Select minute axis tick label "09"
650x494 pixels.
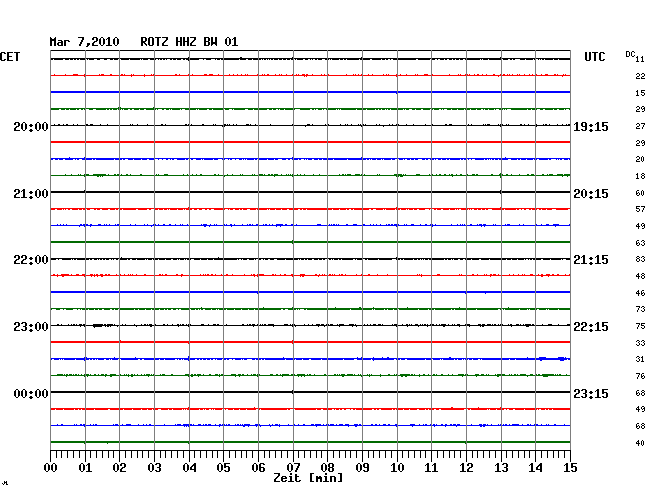click(362, 468)
